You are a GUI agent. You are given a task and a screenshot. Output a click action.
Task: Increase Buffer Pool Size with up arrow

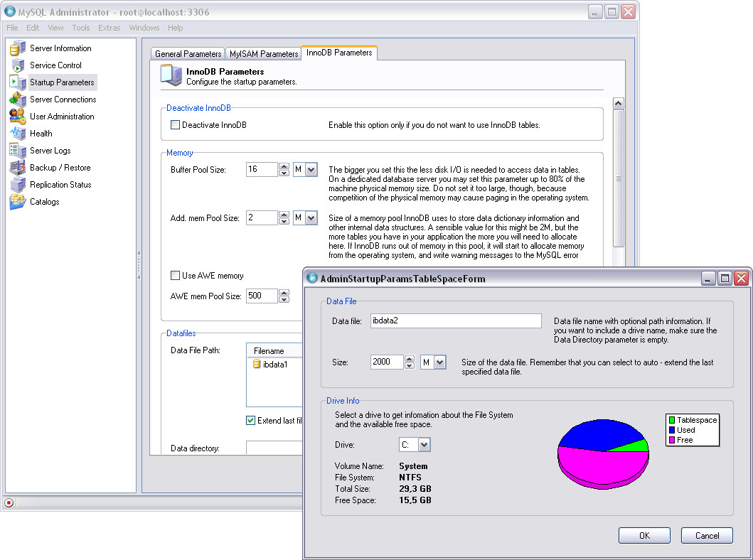284,166
